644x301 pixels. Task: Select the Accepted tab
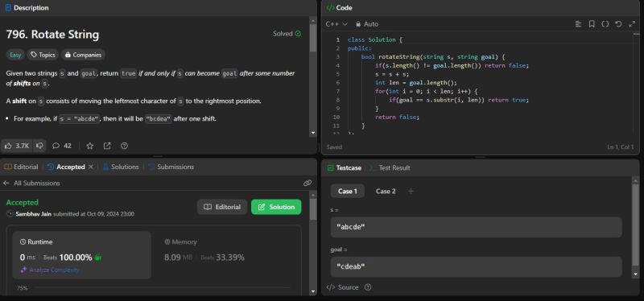[x=66, y=167]
